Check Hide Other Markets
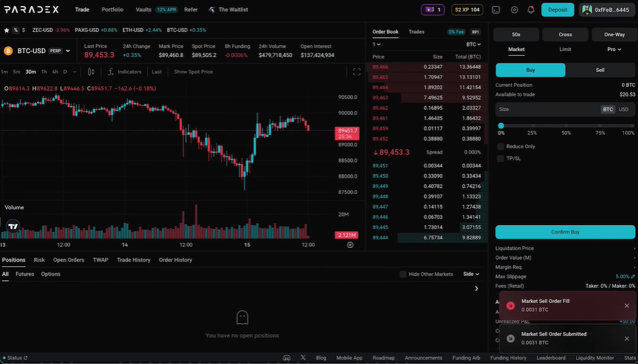 coord(403,274)
